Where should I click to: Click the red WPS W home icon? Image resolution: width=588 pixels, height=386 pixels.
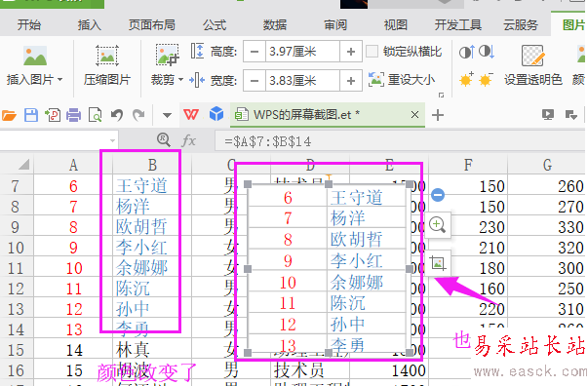click(191, 114)
